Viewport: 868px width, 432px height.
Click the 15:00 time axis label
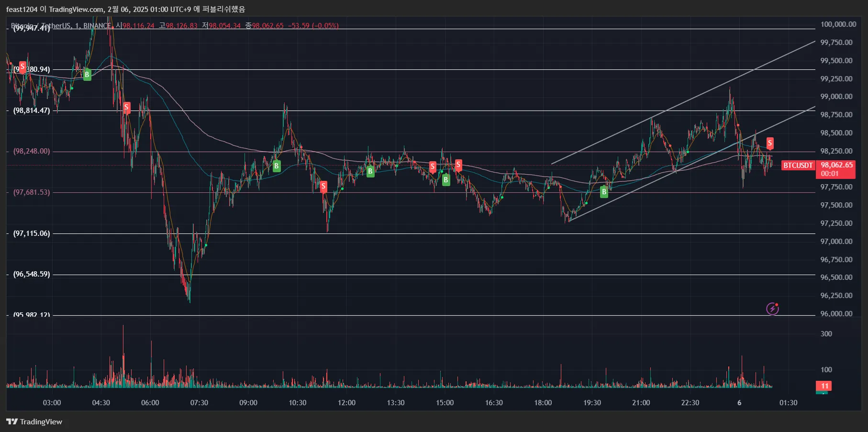[445, 402]
